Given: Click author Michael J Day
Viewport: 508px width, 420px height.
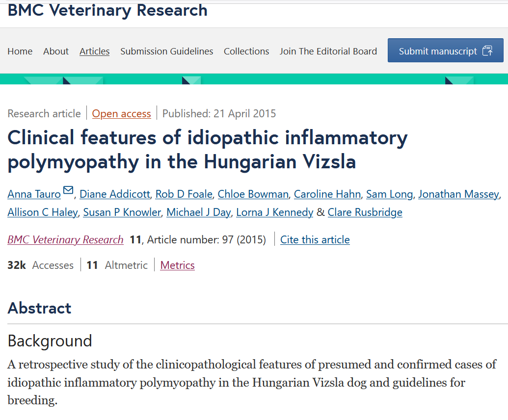Looking at the screenshot, I should pyautogui.click(x=199, y=212).
